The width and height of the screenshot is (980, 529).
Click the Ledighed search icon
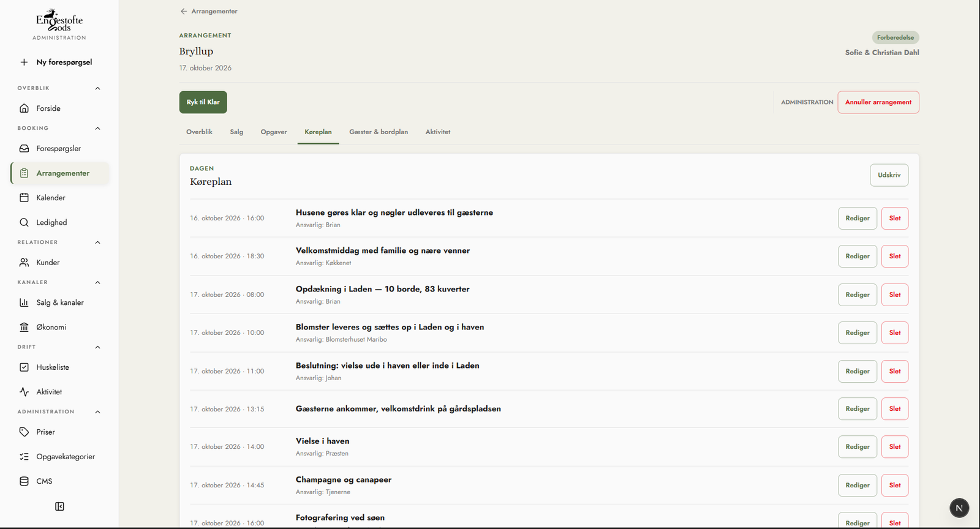pyautogui.click(x=24, y=222)
